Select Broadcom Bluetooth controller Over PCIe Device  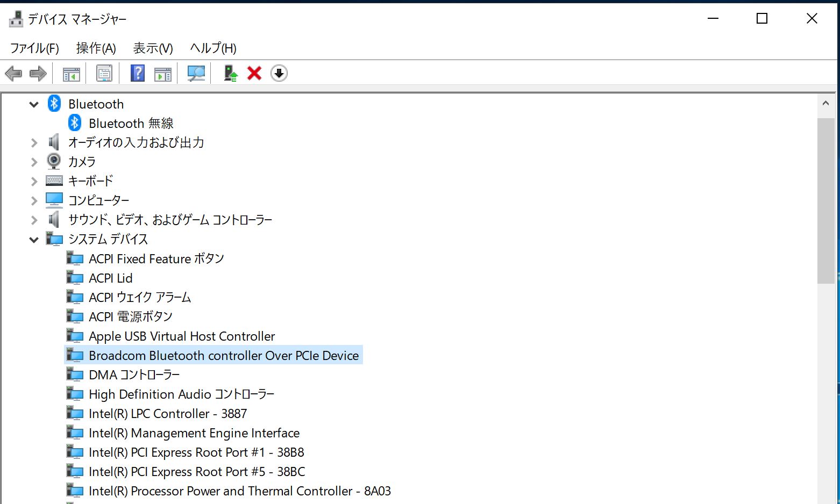pyautogui.click(x=224, y=355)
